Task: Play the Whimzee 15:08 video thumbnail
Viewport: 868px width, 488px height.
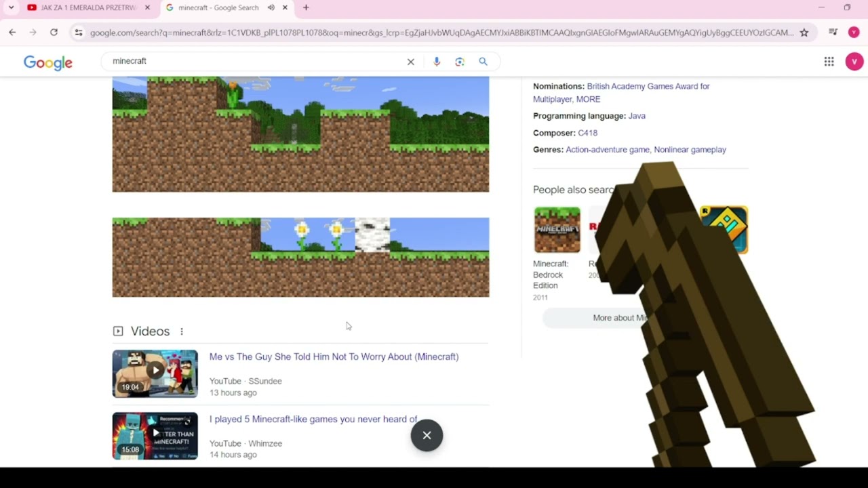Action: point(155,436)
